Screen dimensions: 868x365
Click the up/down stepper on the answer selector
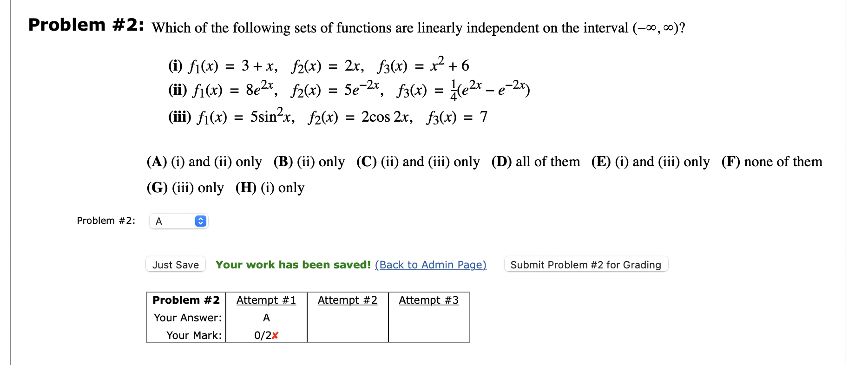point(200,221)
